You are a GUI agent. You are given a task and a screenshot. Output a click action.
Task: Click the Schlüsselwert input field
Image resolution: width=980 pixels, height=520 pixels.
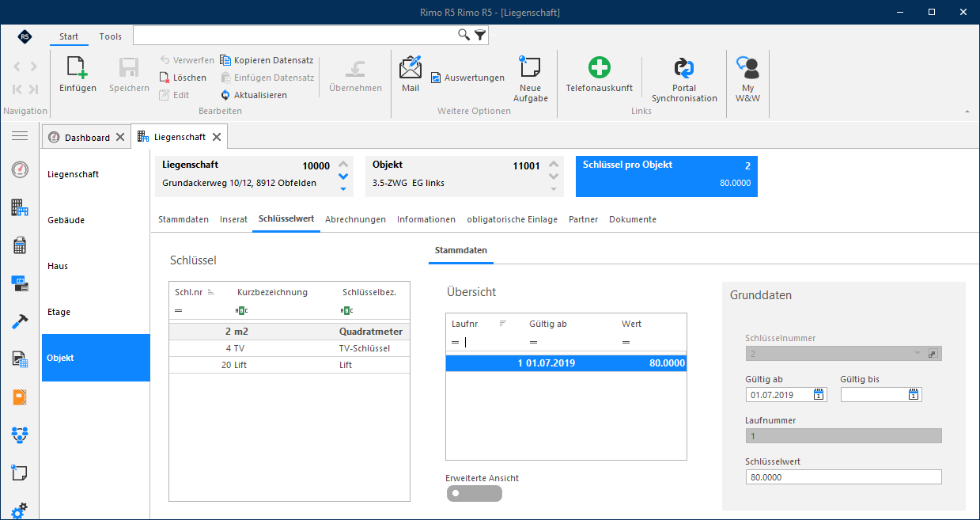843,477
